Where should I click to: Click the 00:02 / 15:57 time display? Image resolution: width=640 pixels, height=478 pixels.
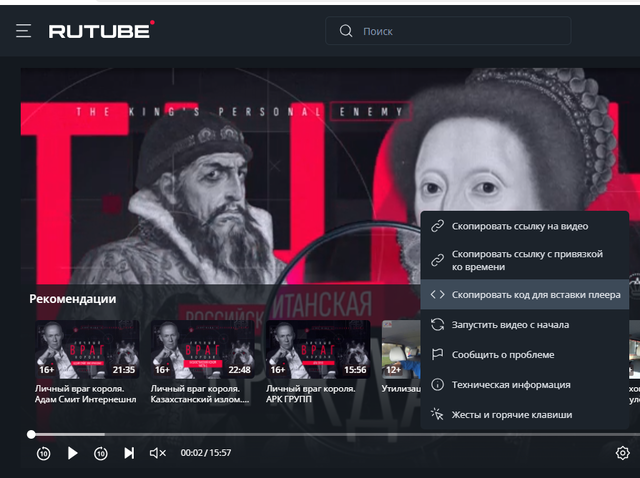coord(206,453)
